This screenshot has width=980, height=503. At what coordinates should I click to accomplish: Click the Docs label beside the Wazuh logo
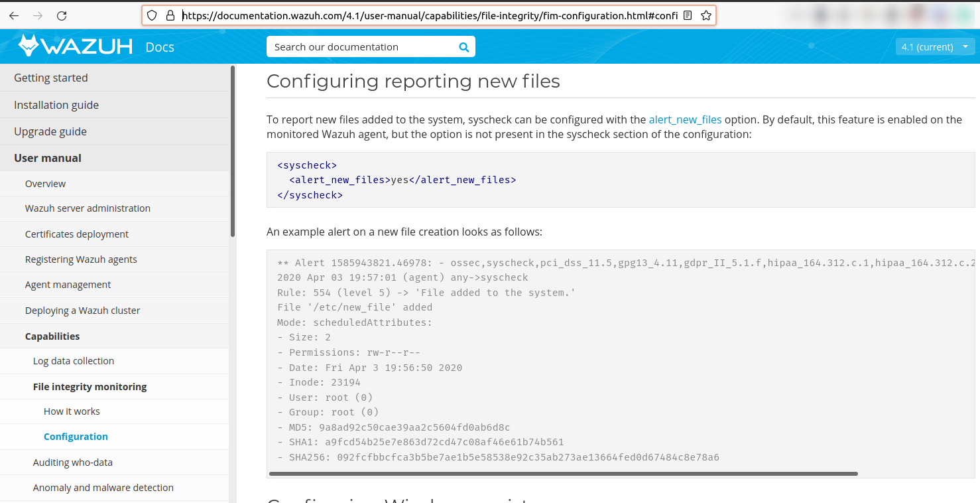(x=159, y=47)
